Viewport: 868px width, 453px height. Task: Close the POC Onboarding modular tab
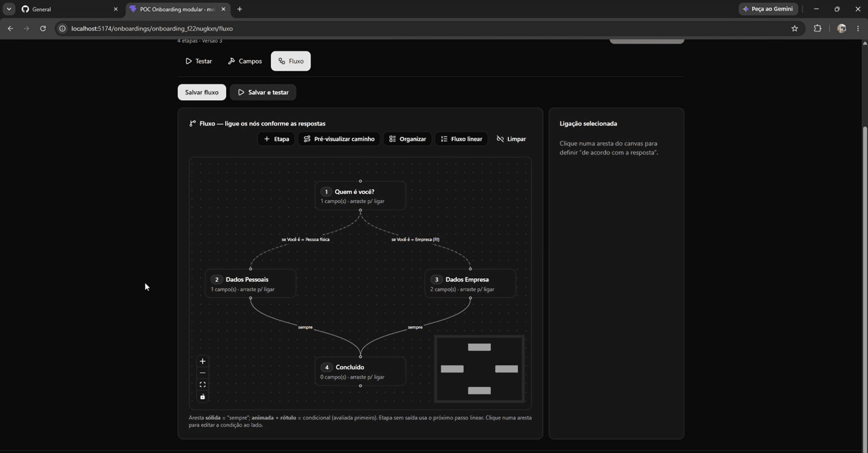223,9
